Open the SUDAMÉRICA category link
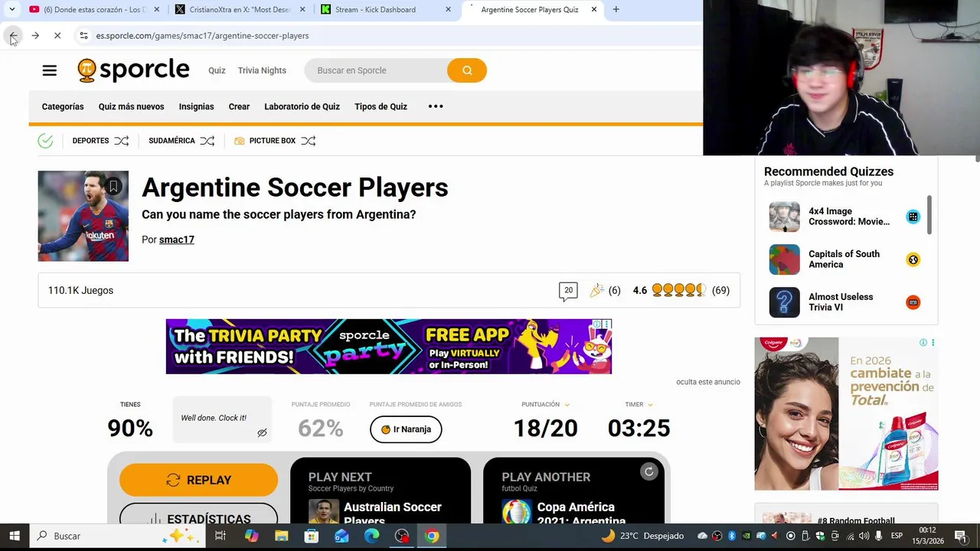This screenshot has width=980, height=551. (171, 141)
